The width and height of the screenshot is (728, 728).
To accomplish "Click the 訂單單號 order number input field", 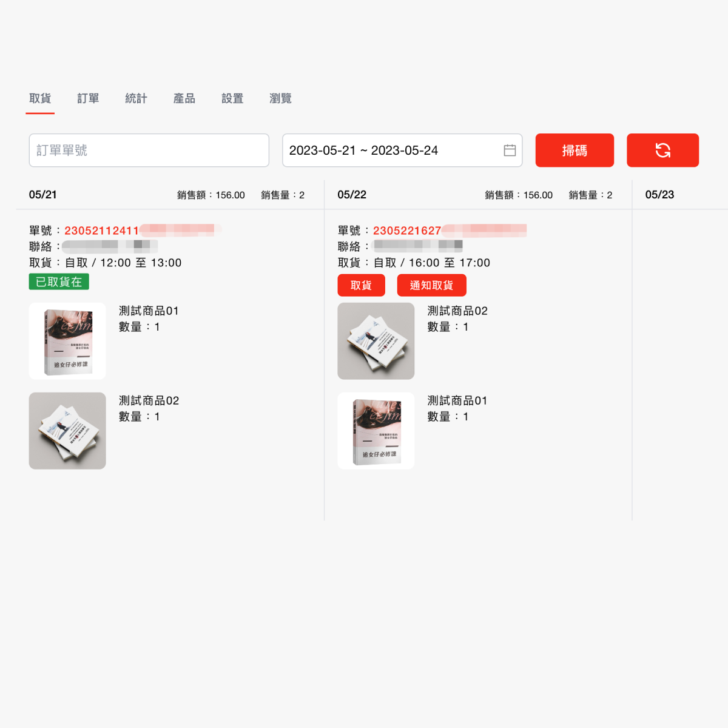I will tap(149, 150).
